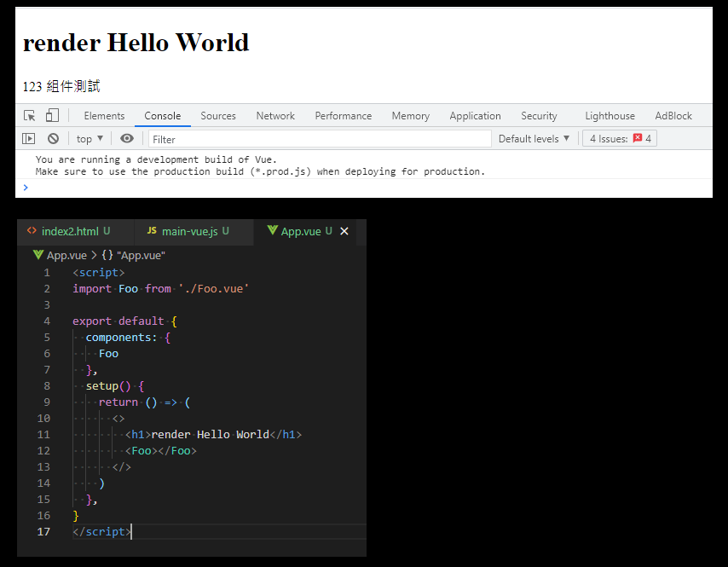728x567 pixels.
Task: Click line number 17 in the gutter
Action: tap(43, 532)
